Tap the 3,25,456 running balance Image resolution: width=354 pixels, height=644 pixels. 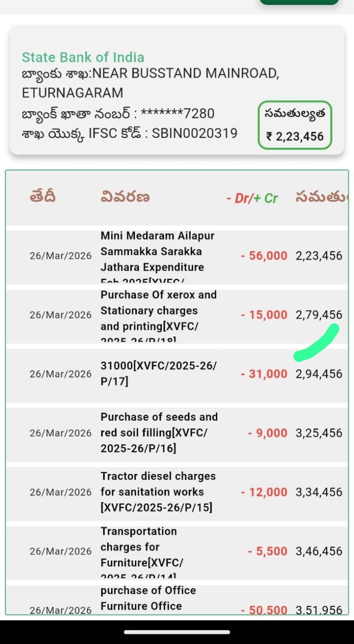pyautogui.click(x=319, y=433)
